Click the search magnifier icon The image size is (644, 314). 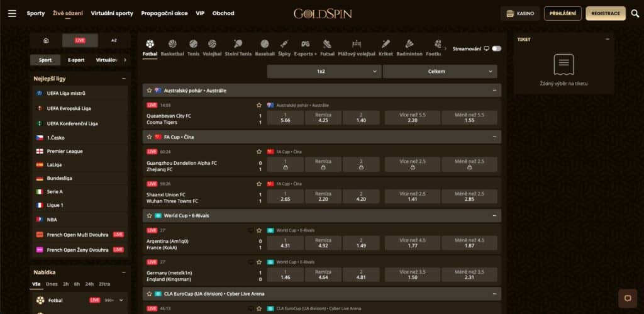(635, 13)
